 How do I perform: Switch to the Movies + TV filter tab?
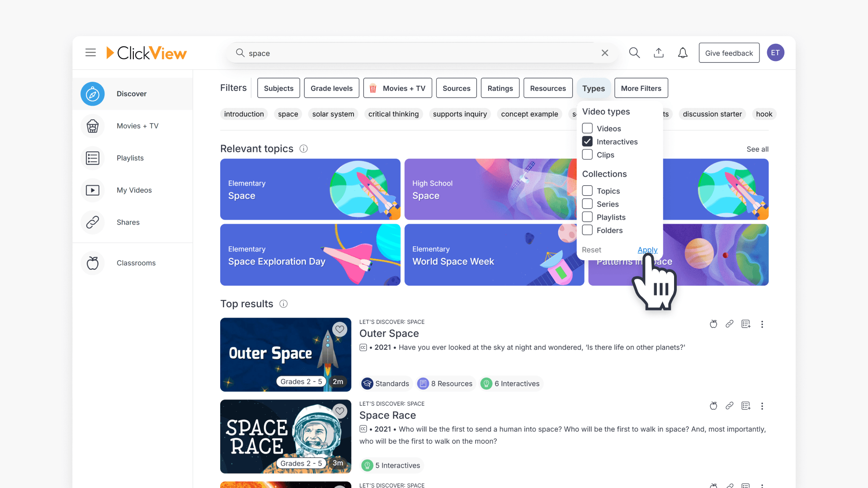[398, 88]
